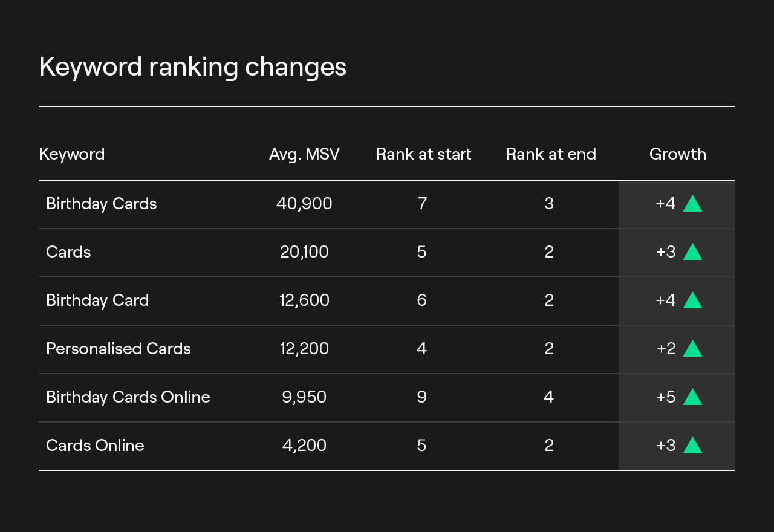Viewport: 774px width, 532px height.
Task: Click the green arrow in Birthday Cards row
Action: click(692, 204)
